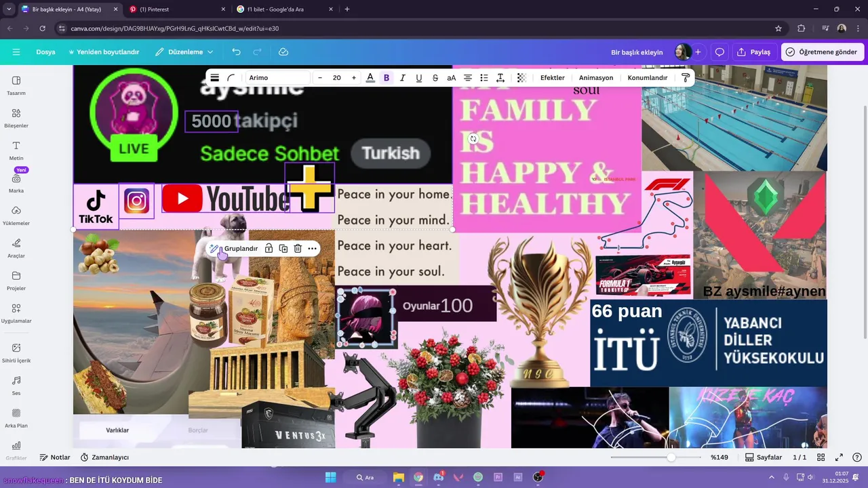The image size is (868, 488).
Task: Click the Öğretmene gönder button
Action: (821, 52)
